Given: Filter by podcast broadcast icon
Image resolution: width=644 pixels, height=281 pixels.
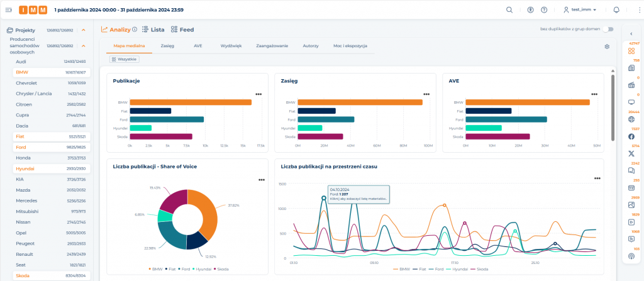Looking at the screenshot, I should point(631,256).
